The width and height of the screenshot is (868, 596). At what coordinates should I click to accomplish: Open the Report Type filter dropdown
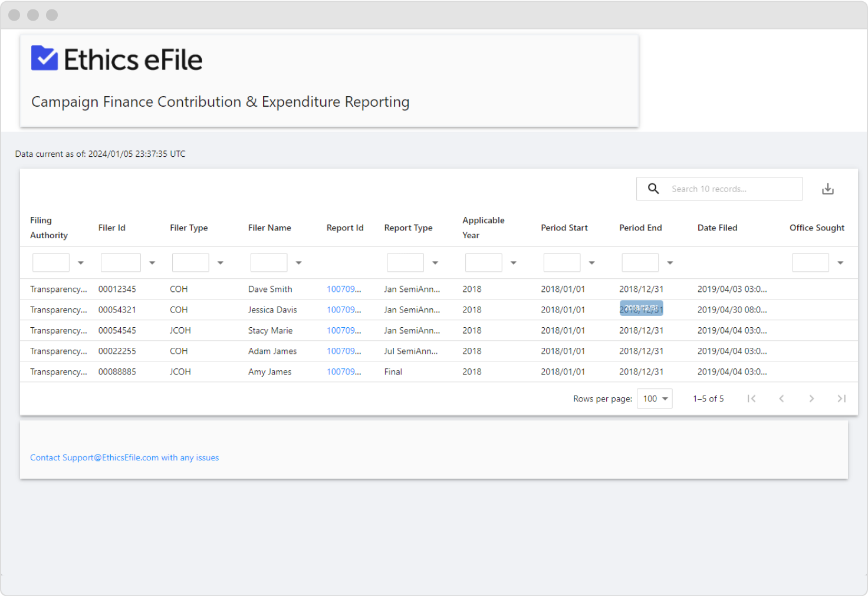(x=435, y=262)
